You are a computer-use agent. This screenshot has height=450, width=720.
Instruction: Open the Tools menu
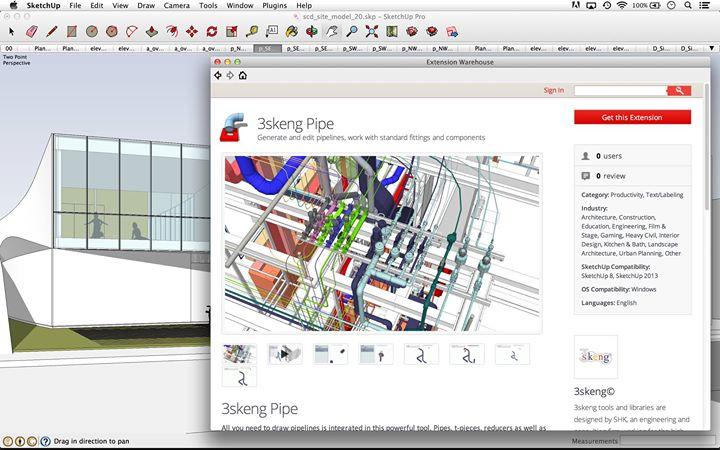click(x=208, y=6)
